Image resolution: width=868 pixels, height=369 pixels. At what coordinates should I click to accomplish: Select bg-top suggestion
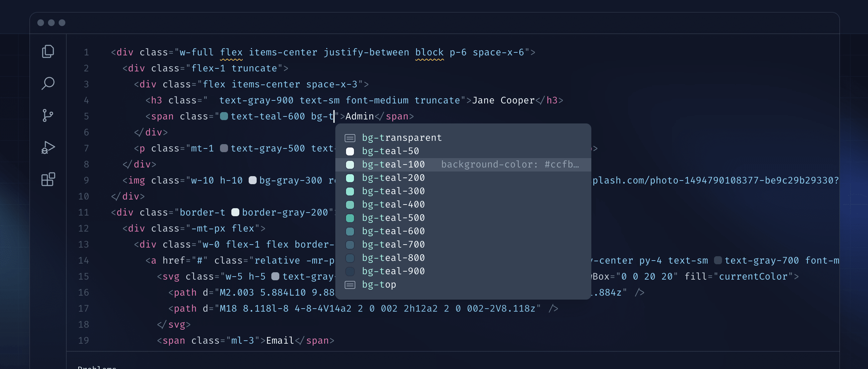coord(463,285)
